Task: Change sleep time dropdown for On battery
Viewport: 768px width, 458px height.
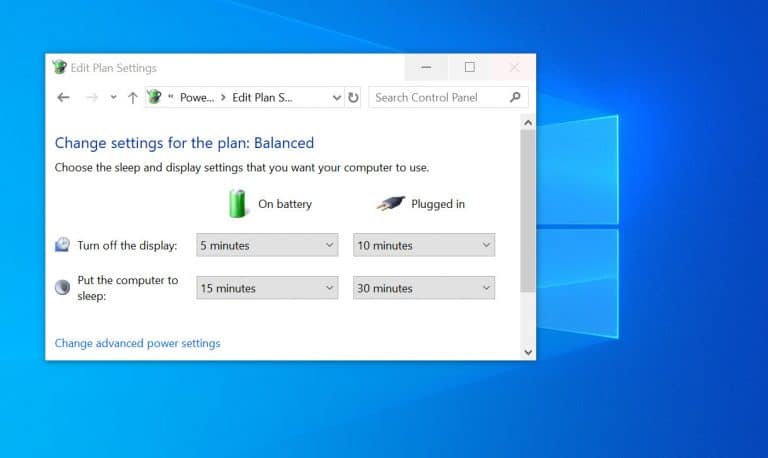Action: pyautogui.click(x=267, y=288)
